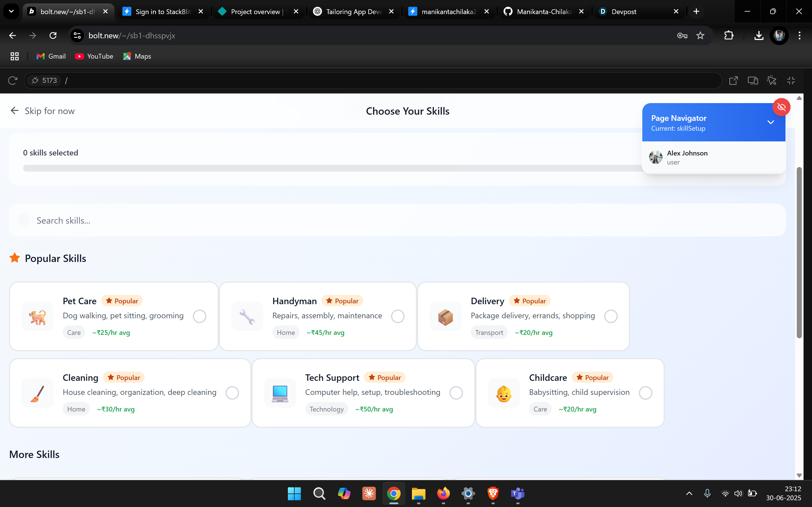
Task: Select the Pet Care skill radio
Action: 199,316
